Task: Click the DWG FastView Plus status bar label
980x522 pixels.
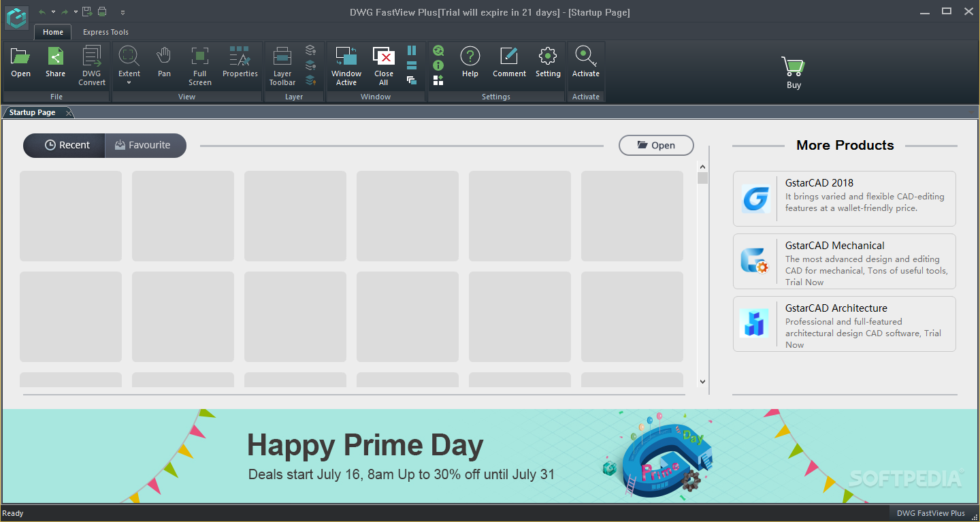Action: [x=930, y=513]
